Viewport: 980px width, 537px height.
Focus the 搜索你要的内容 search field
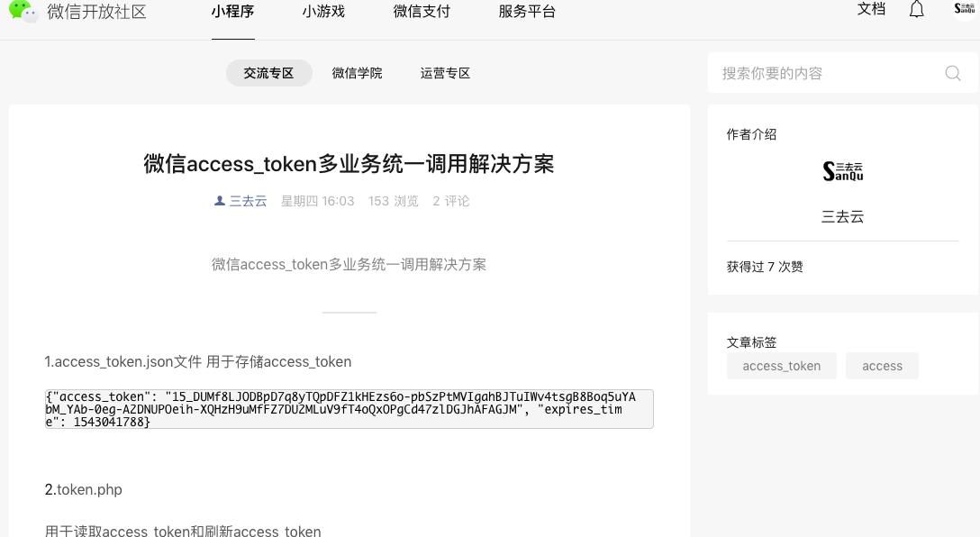[842, 73]
